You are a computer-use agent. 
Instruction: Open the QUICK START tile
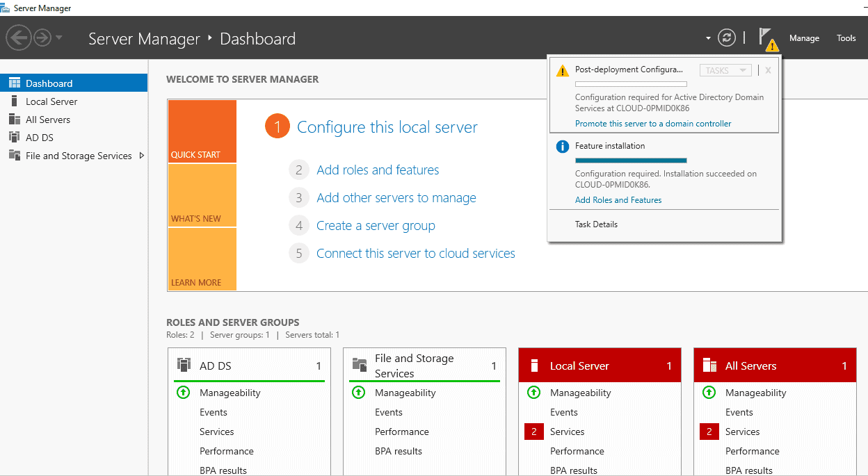pyautogui.click(x=202, y=131)
